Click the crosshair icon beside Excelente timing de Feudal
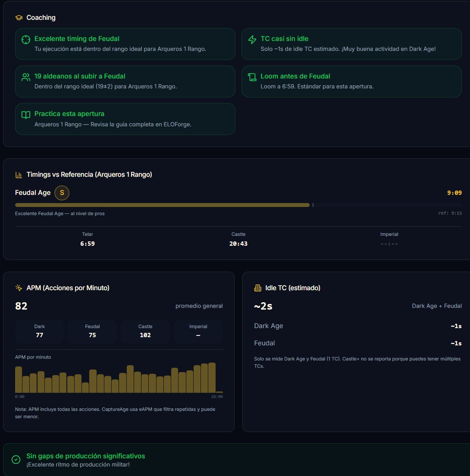This screenshot has height=476, width=470. (26, 40)
